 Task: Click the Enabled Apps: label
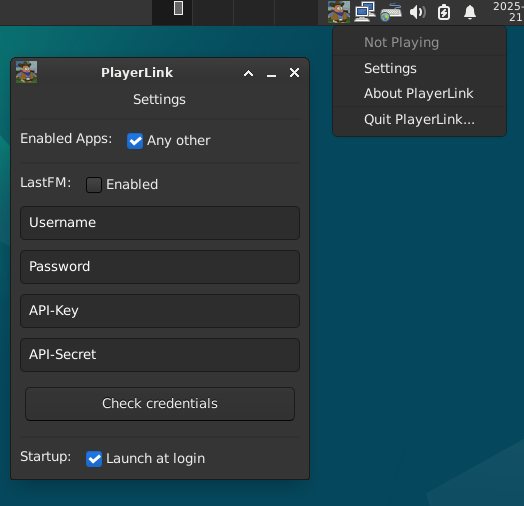click(66, 139)
